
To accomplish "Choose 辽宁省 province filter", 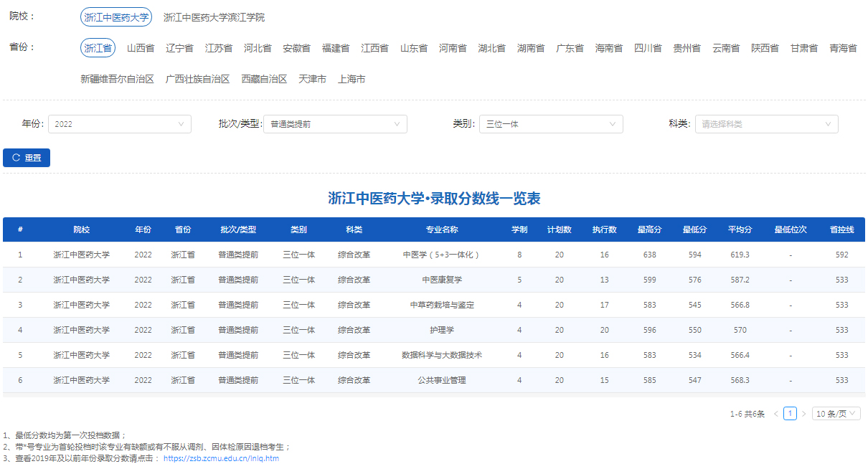I will [x=179, y=48].
